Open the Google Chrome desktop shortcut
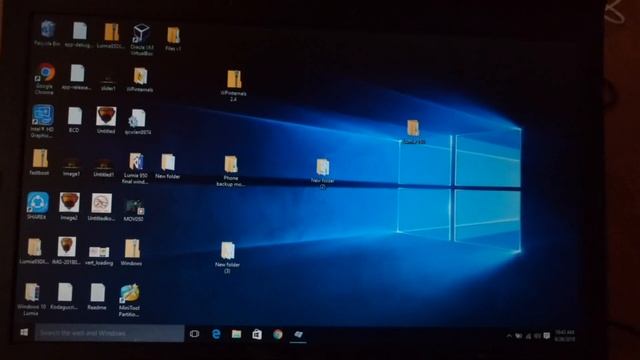This screenshot has height=360, width=640. (x=45, y=78)
